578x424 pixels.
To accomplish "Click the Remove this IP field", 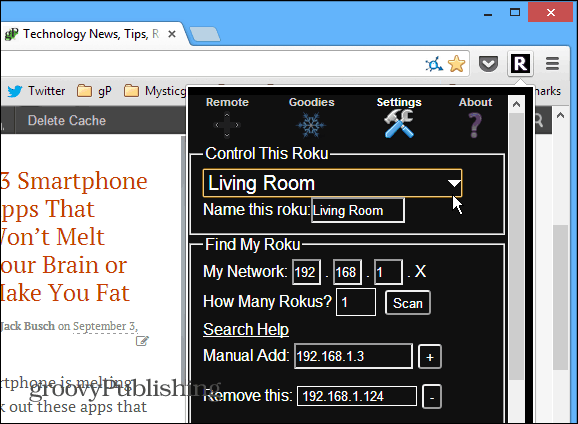I will pos(357,396).
